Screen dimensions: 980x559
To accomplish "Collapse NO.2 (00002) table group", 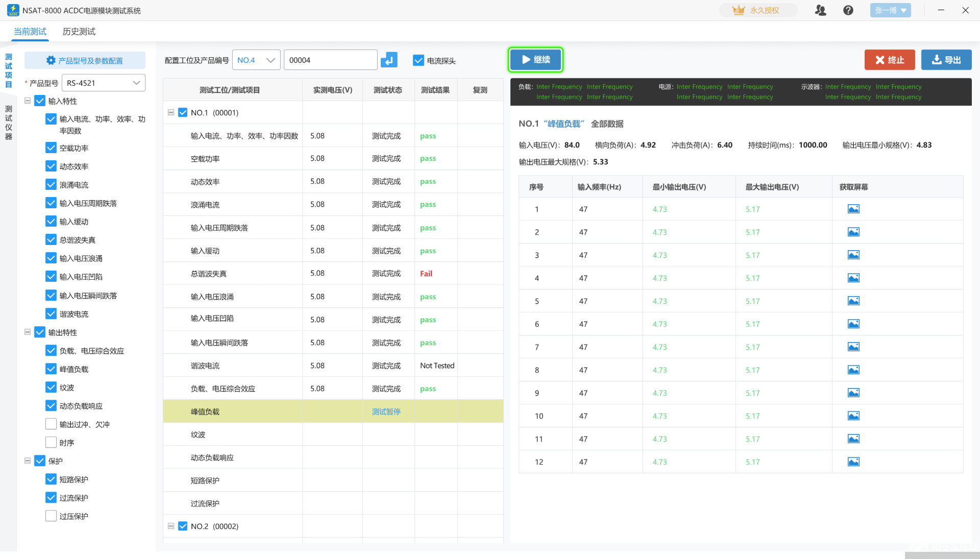I will click(171, 526).
